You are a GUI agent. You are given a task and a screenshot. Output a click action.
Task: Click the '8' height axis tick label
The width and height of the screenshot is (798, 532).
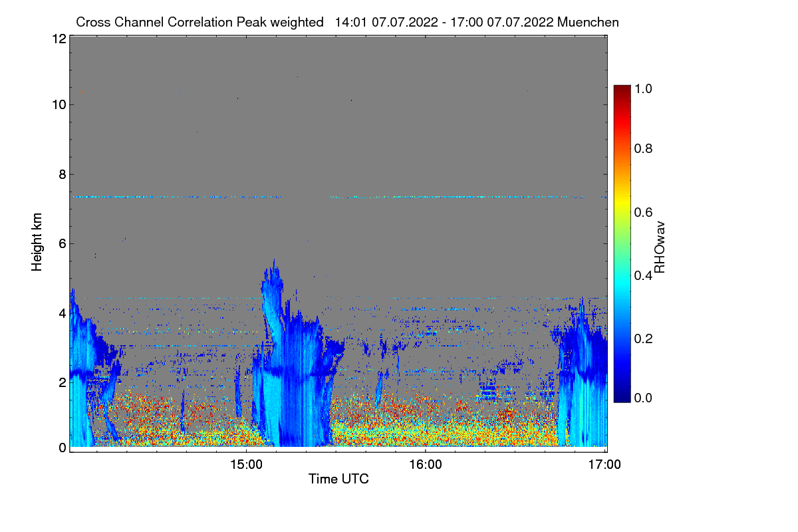pyautogui.click(x=61, y=174)
